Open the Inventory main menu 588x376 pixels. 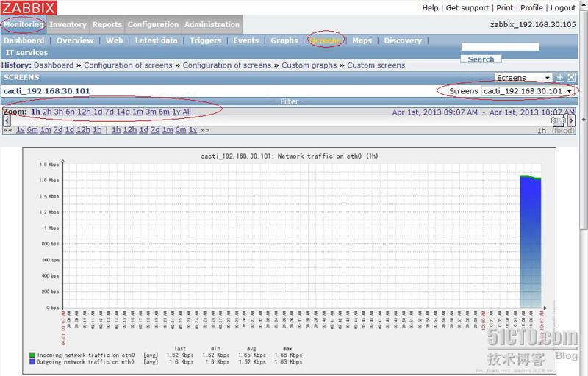68,24
